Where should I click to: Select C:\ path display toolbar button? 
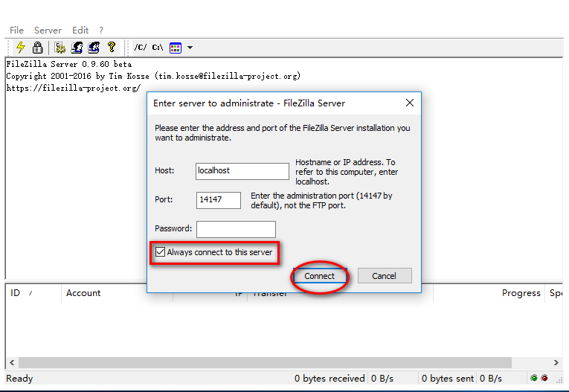click(x=158, y=47)
